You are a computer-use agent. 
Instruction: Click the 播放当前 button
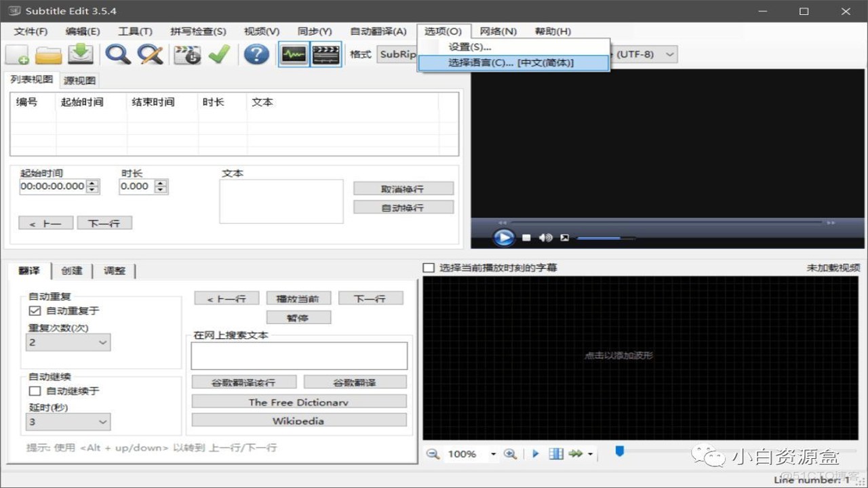(x=298, y=298)
